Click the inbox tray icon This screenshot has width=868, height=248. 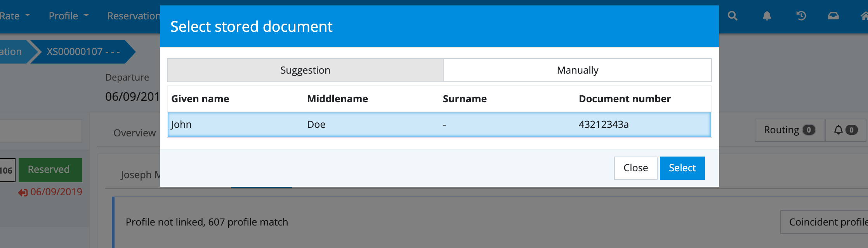coord(833,16)
